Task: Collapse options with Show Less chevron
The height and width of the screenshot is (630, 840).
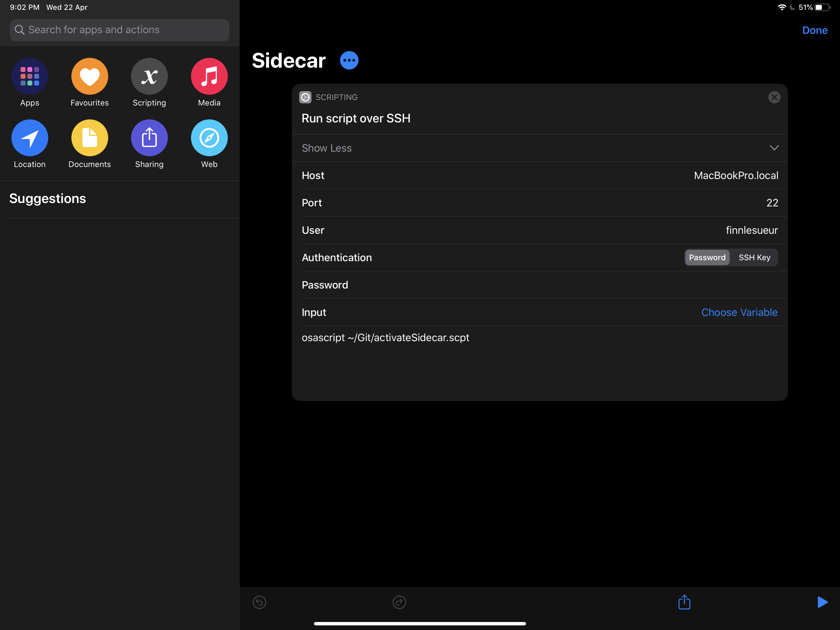Action: (774, 148)
